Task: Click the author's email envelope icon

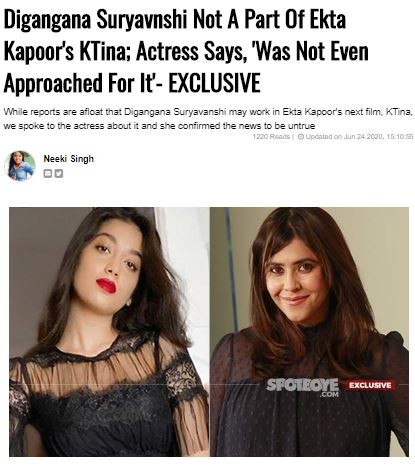Action: 48,173
